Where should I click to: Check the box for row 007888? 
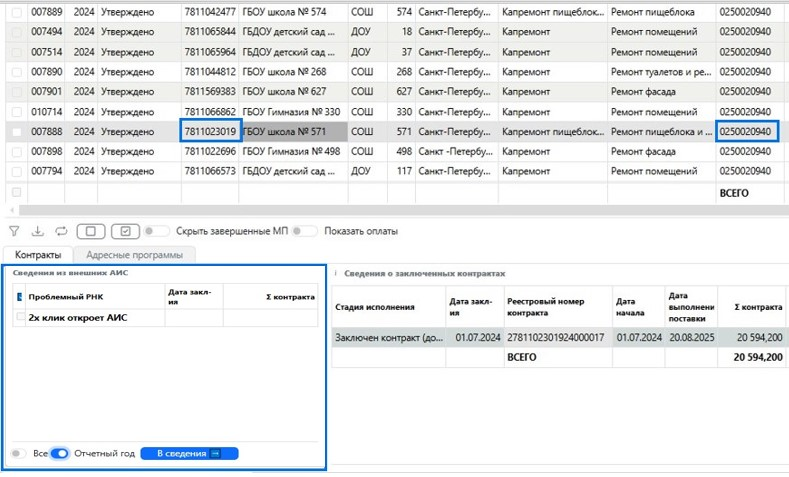16,132
